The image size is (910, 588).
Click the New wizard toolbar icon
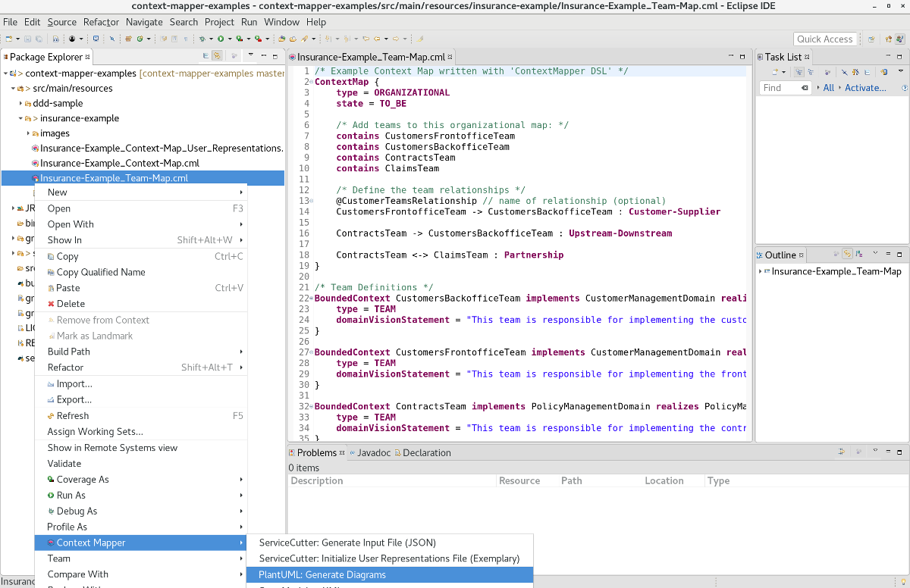coord(8,39)
